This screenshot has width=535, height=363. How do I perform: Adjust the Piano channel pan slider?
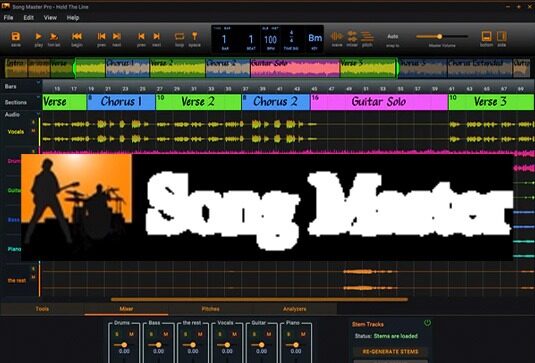point(295,345)
